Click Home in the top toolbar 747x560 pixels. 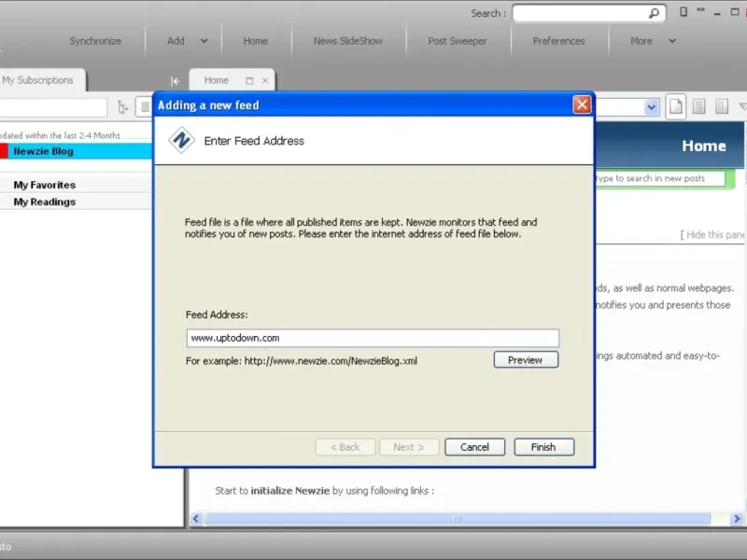click(x=255, y=41)
